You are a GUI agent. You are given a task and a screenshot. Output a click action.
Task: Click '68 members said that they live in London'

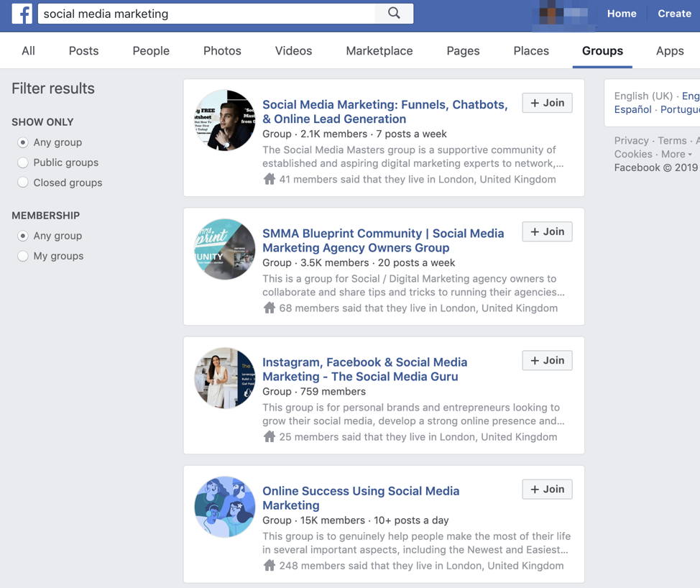(x=418, y=308)
